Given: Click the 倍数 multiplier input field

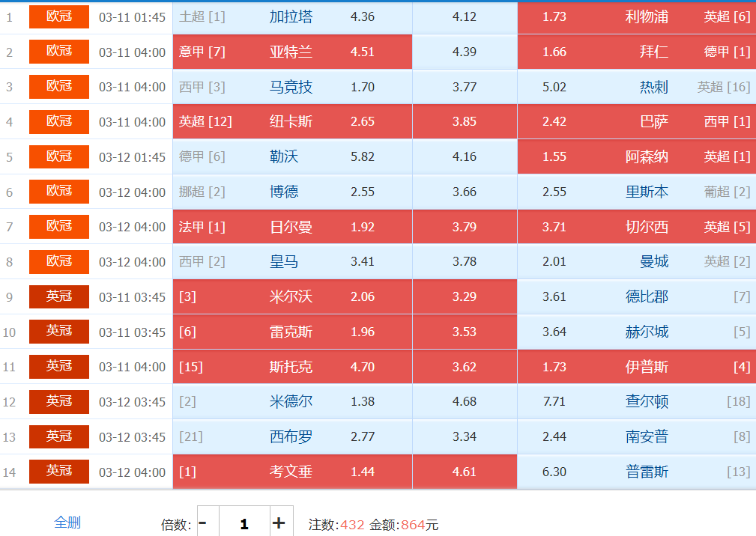Looking at the screenshot, I should [x=244, y=523].
